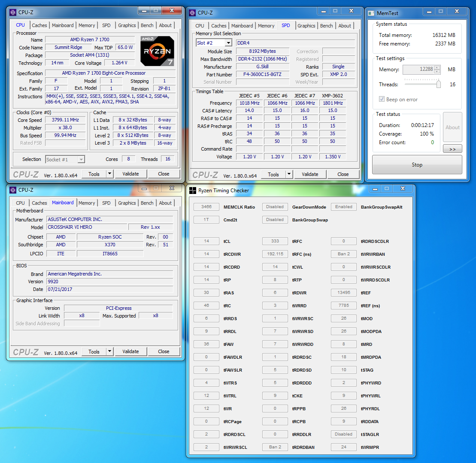
Task: Click the XMP voltage 1.350 V cell
Action: coord(333,157)
